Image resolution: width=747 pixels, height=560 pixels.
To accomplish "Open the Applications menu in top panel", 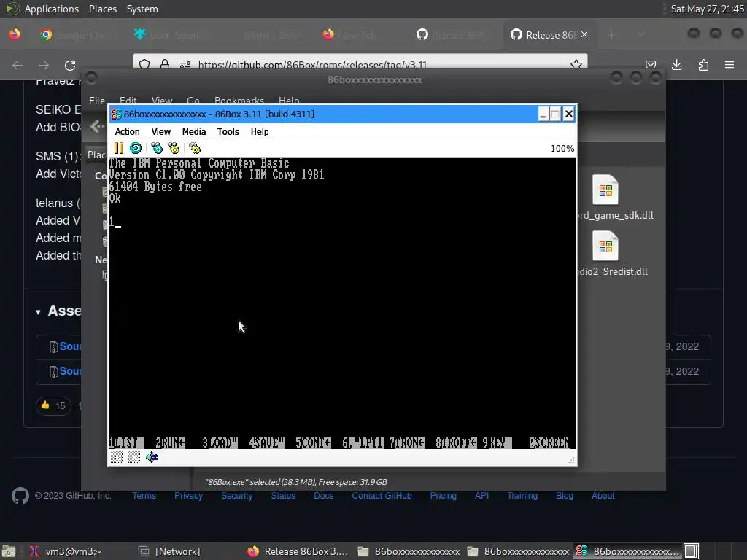I will pos(52,9).
